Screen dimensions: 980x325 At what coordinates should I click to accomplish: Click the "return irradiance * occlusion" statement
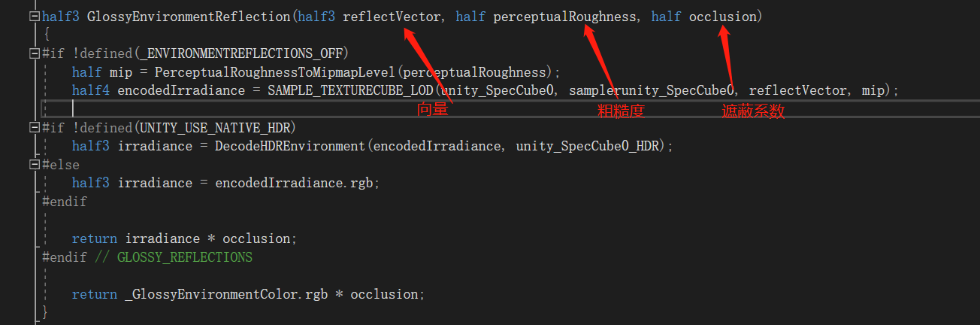(x=184, y=238)
